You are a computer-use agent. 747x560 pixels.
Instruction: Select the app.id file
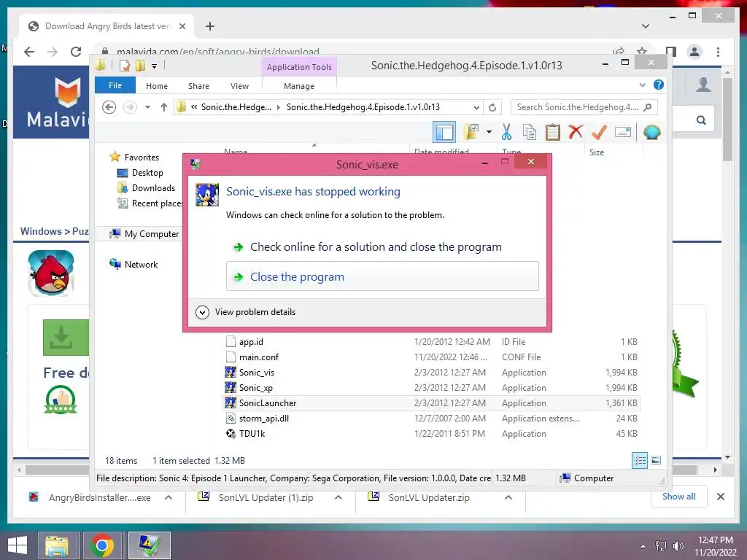pyautogui.click(x=431, y=342)
